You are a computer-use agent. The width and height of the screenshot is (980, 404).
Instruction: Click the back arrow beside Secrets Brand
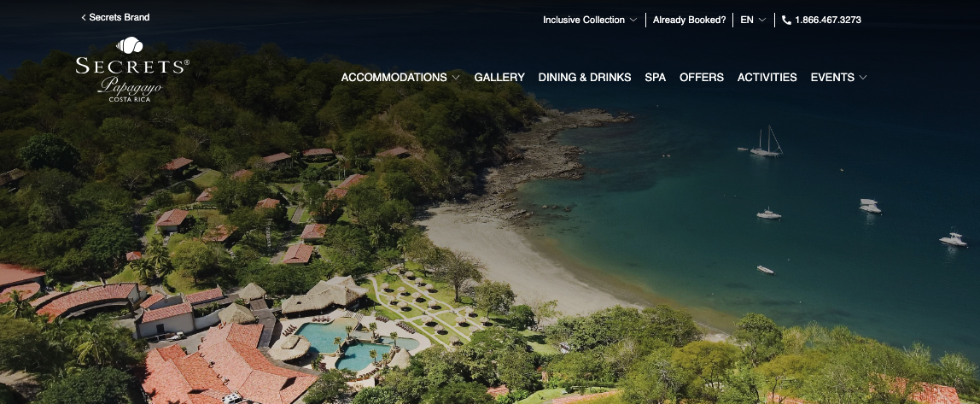[x=84, y=18]
